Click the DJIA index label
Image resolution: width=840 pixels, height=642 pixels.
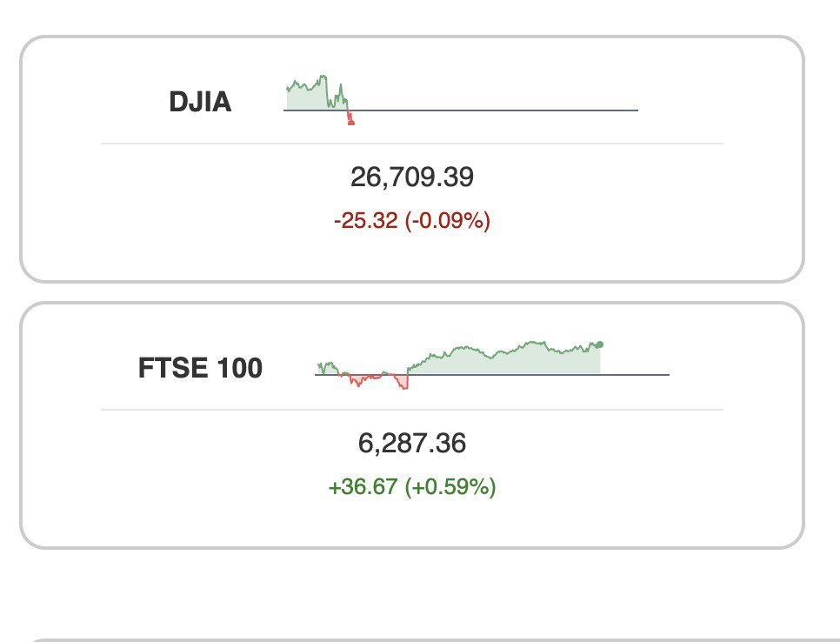click(200, 103)
